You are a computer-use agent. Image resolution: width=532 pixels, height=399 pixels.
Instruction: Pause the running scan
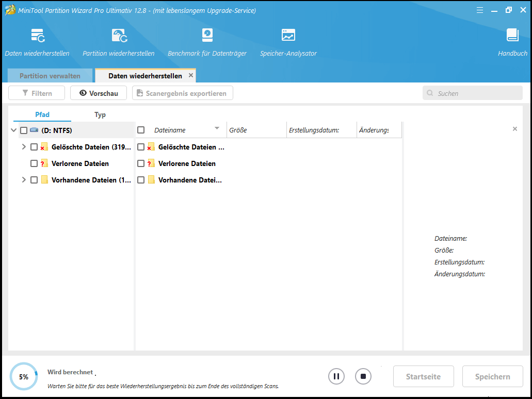[x=336, y=376]
